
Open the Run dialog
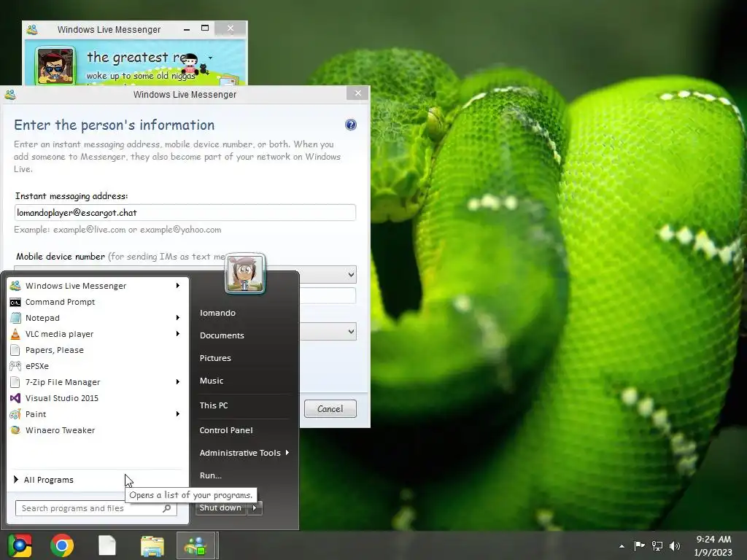(x=211, y=475)
